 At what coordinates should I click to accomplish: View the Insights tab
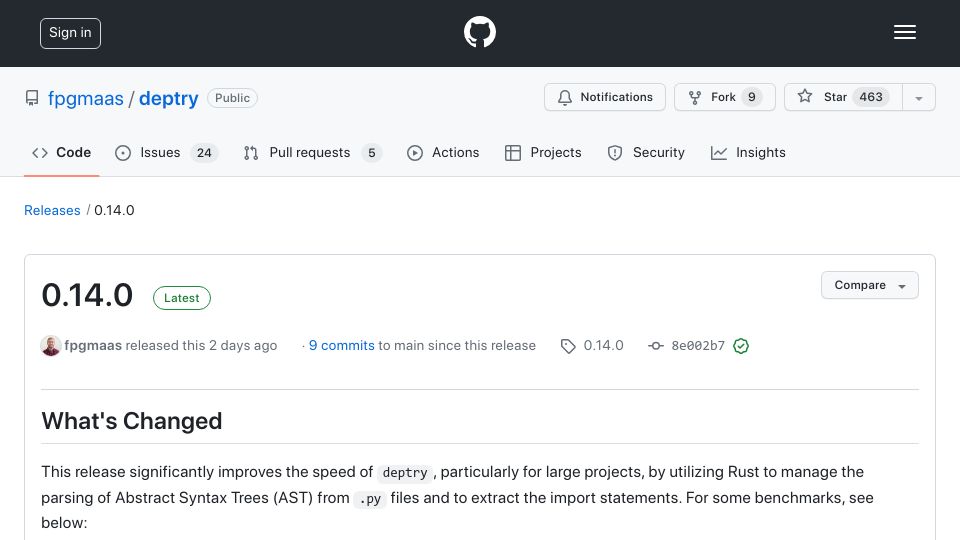(748, 152)
